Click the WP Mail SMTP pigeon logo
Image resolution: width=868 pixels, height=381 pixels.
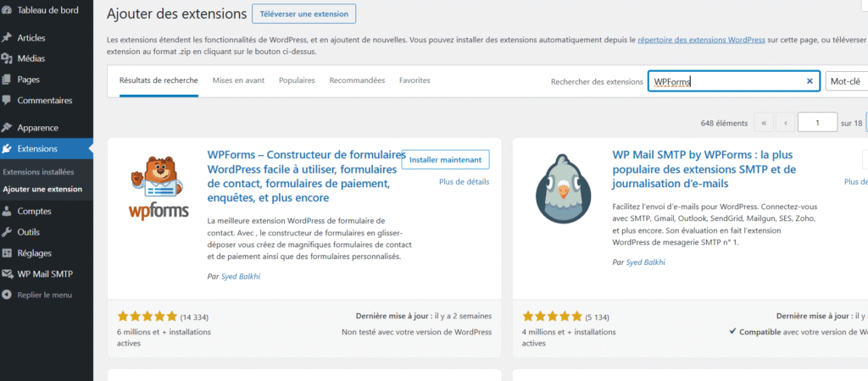(x=563, y=188)
